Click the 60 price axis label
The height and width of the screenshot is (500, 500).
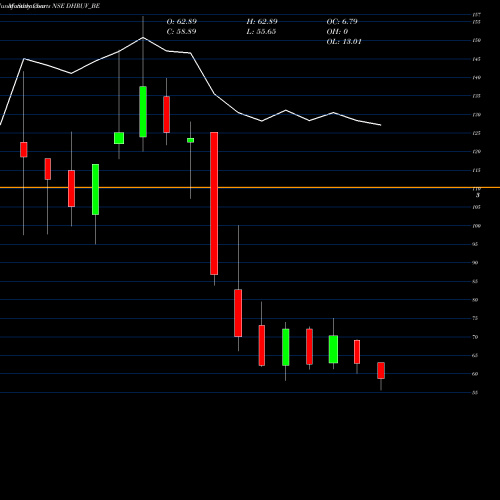475,374
